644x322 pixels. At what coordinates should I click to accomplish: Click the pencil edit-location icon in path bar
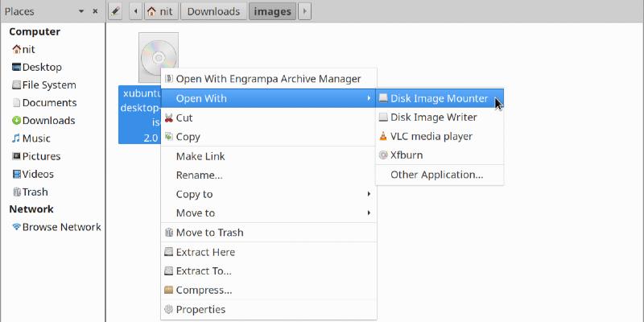tap(115, 11)
